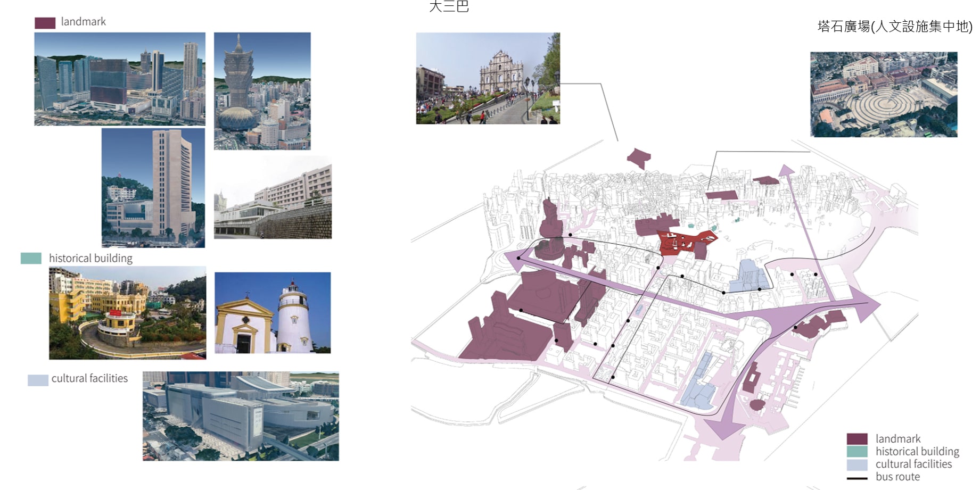Open the Ruins of St. Paul's photo
980x490 pixels.
point(488,78)
